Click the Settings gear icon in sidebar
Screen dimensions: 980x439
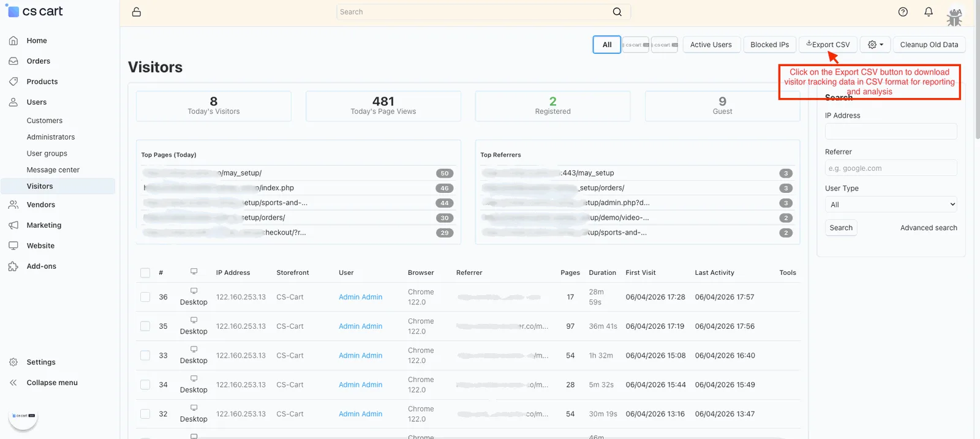point(13,362)
